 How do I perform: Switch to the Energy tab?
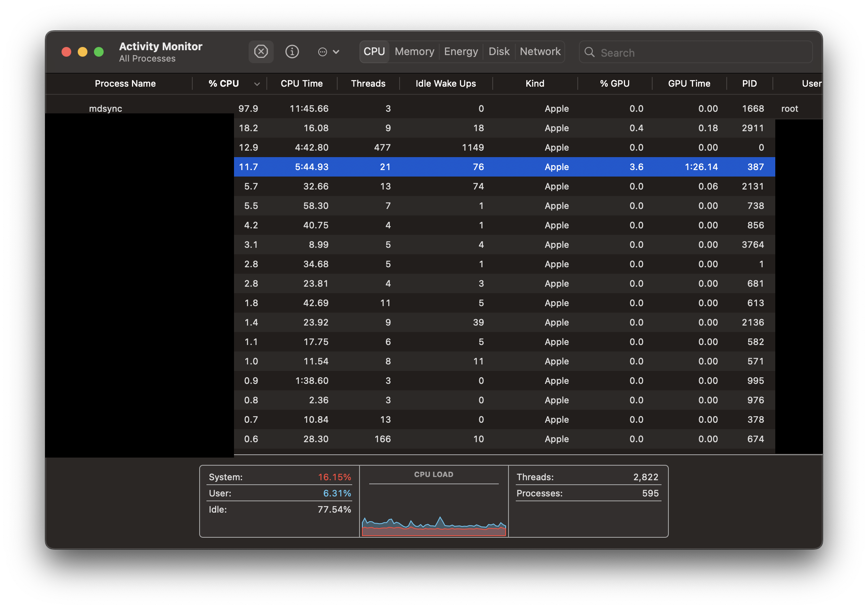tap(461, 52)
